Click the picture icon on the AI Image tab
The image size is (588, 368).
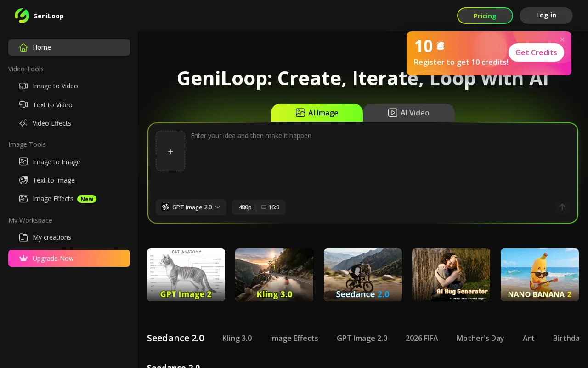pos(300,113)
